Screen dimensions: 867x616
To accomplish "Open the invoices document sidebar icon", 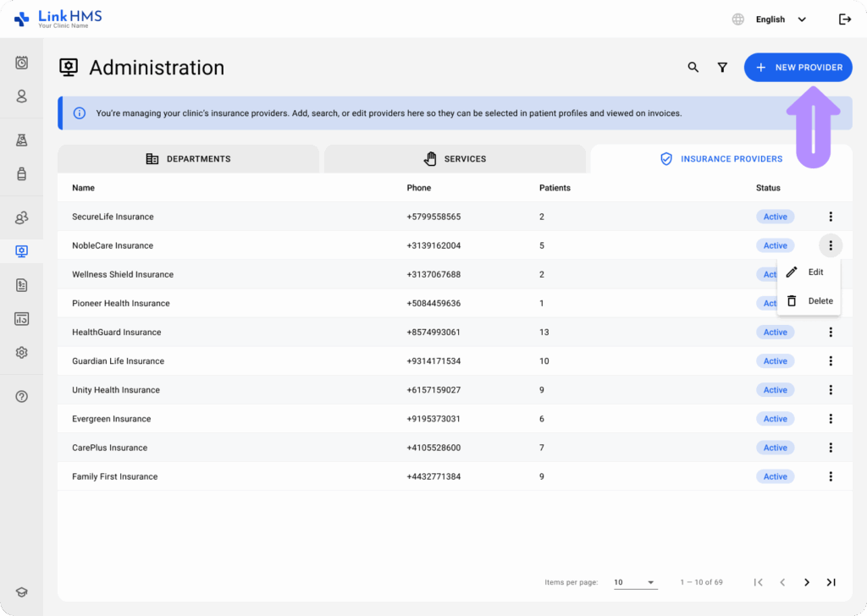I will pyautogui.click(x=22, y=285).
